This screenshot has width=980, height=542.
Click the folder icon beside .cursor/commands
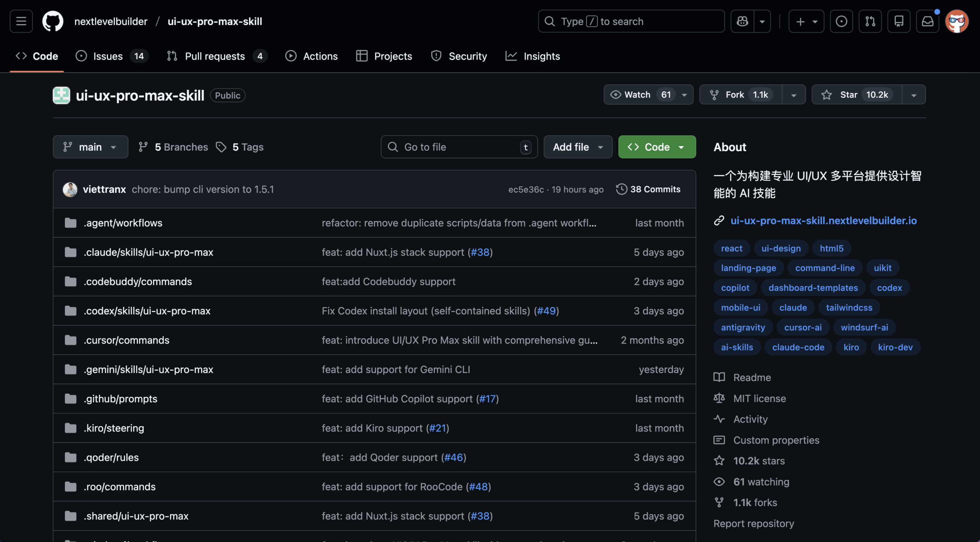pyautogui.click(x=70, y=340)
